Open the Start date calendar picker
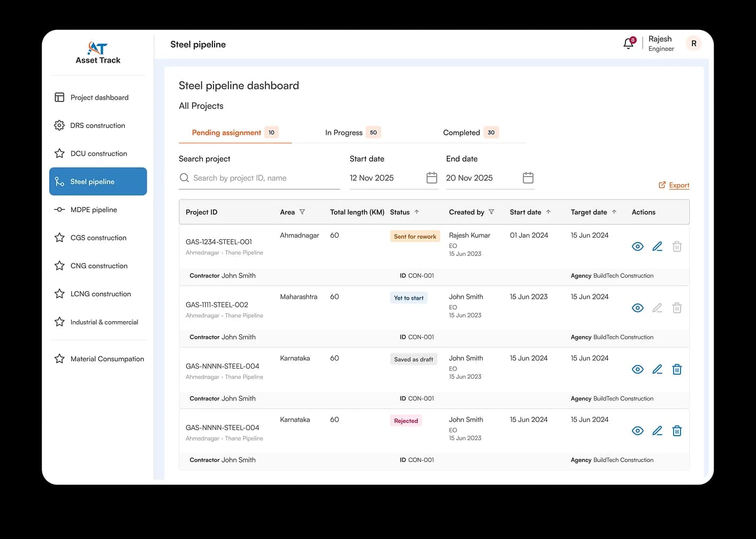Screen dimensions: 756x539 click(x=432, y=178)
